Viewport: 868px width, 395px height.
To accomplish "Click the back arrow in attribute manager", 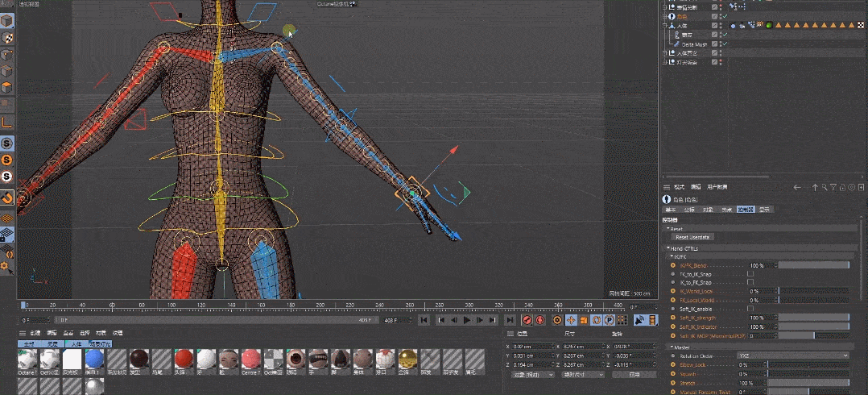I will [x=797, y=187].
